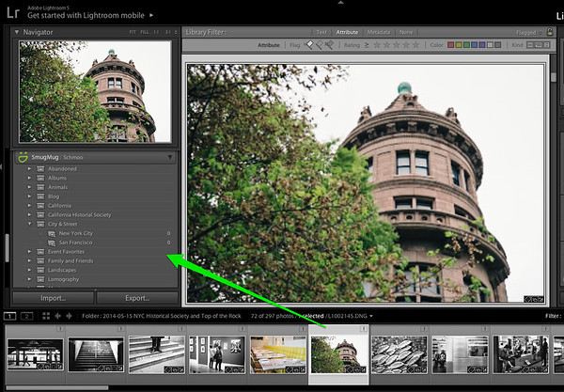
Task: Show top panel with top-edge arrow
Action: [x=340, y=3]
